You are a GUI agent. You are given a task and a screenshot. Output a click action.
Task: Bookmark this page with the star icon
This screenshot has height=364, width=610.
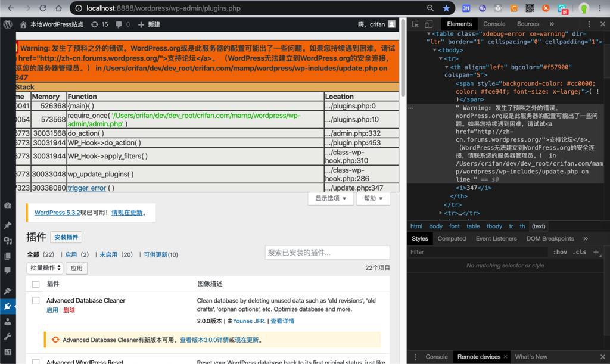point(446,8)
